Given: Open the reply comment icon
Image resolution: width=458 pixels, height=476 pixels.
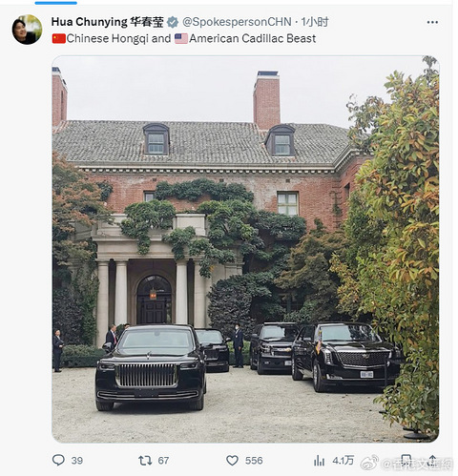Looking at the screenshot, I should click(58, 460).
